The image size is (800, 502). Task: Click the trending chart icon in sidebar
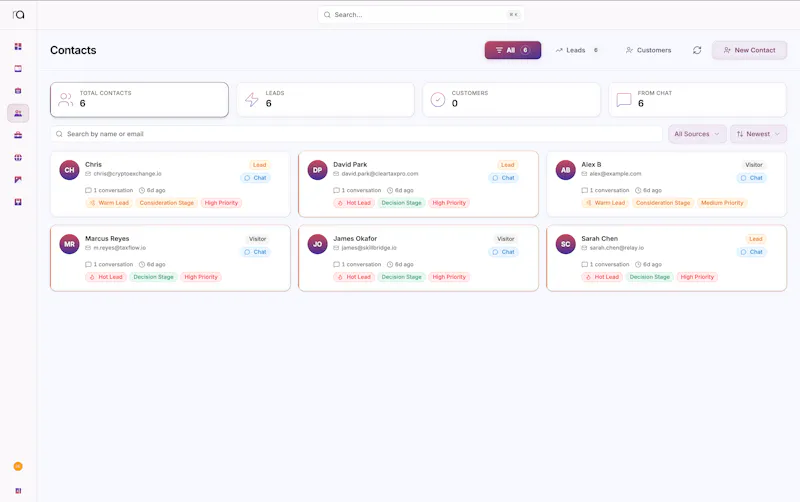(18, 180)
